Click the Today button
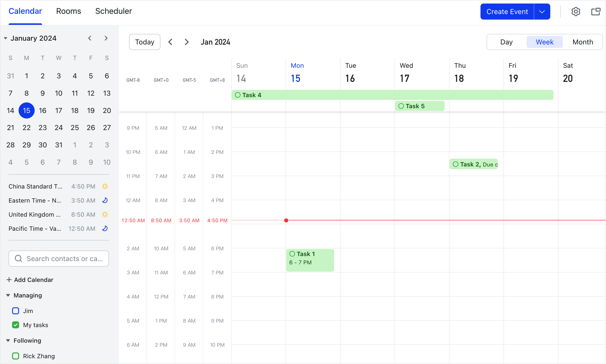Image resolution: width=606 pixels, height=364 pixels. [144, 42]
